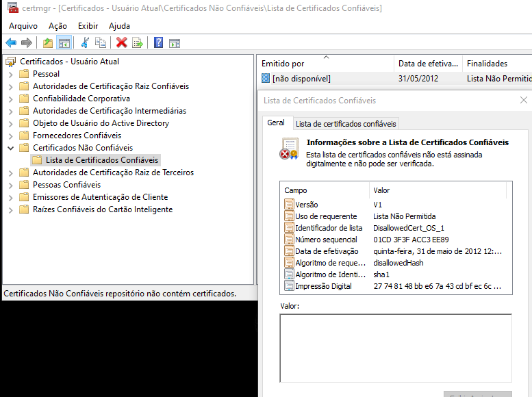Select the 27 74 81 48 thumbprint value
This screenshot has height=397, width=532.
click(x=438, y=286)
